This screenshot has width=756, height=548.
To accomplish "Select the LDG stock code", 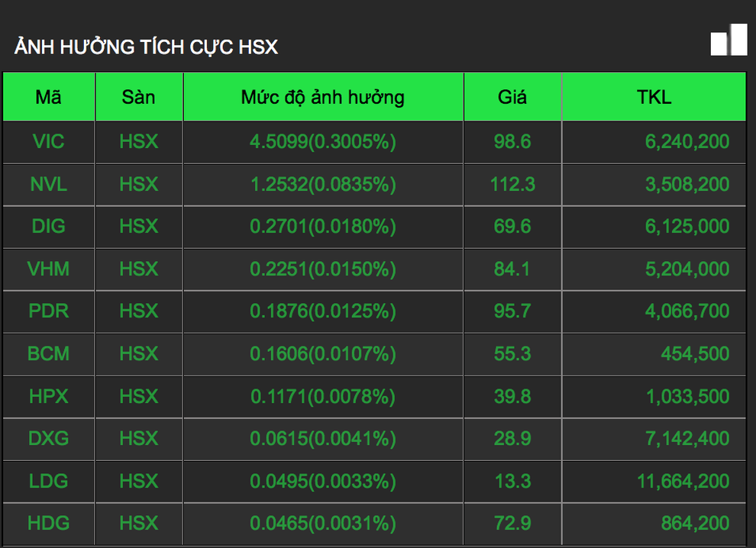I will click(x=49, y=481).
